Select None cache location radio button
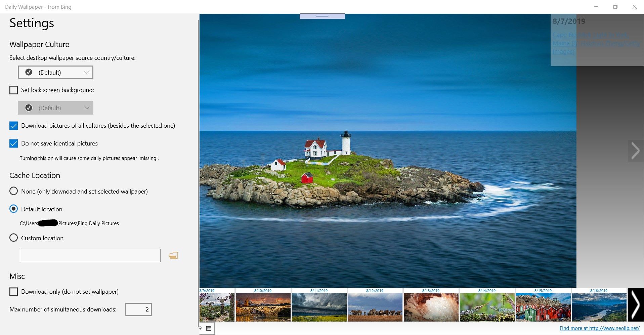The width and height of the screenshot is (644, 335). pos(13,191)
